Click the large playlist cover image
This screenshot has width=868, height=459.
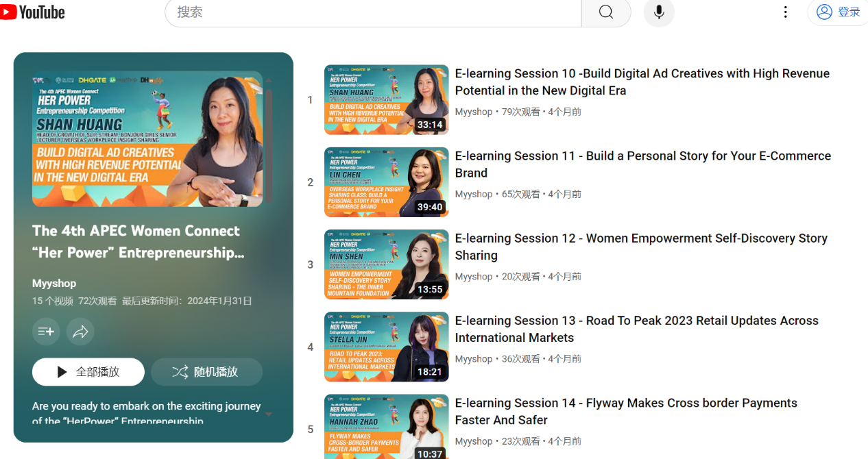point(147,138)
